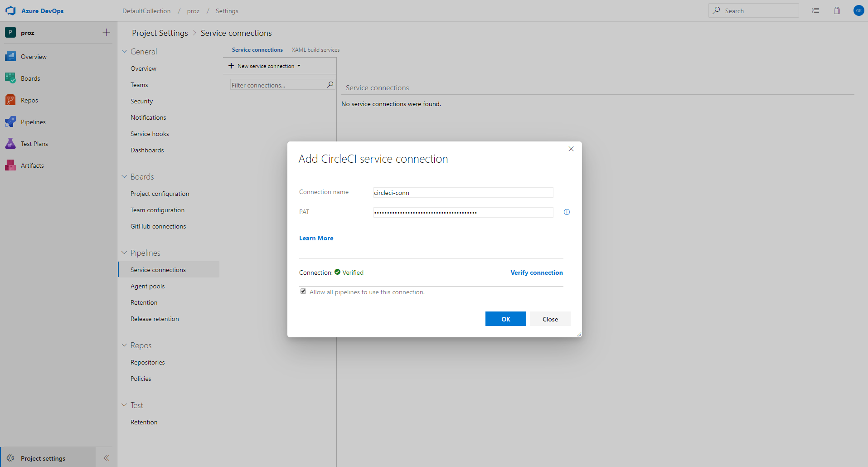
Task: Switch to the Service connections tab
Action: [x=257, y=50]
